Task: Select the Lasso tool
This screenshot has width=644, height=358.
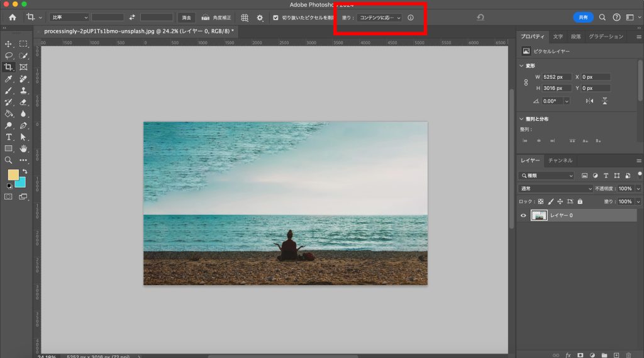Action: [9, 55]
